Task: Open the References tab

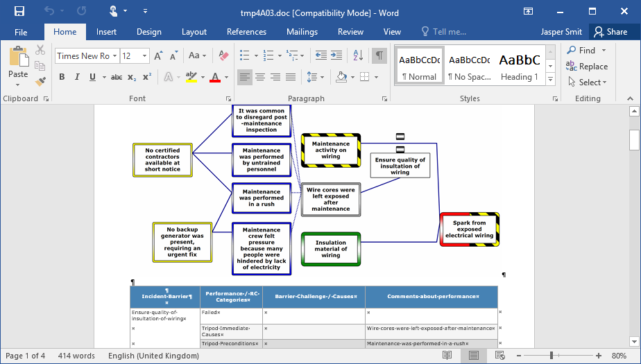Action: [x=246, y=32]
